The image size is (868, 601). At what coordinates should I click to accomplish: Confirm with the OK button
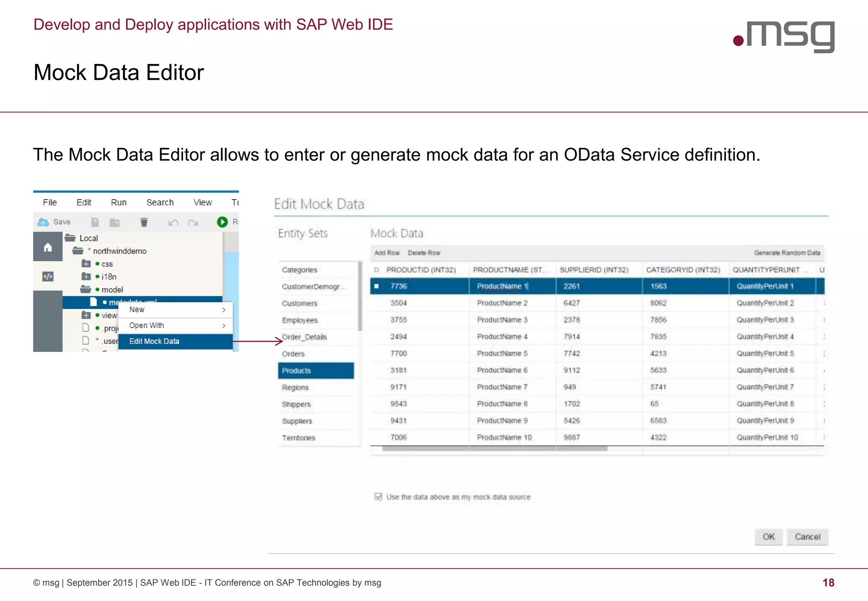coord(768,537)
